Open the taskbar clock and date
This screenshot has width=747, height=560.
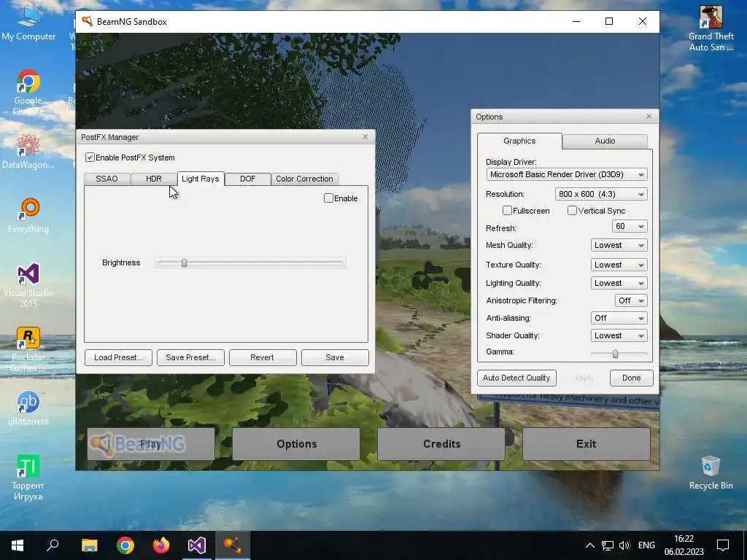click(x=684, y=545)
